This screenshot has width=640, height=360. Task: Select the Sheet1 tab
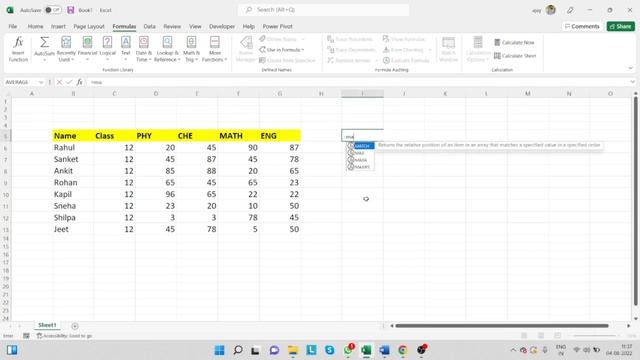coord(47,325)
